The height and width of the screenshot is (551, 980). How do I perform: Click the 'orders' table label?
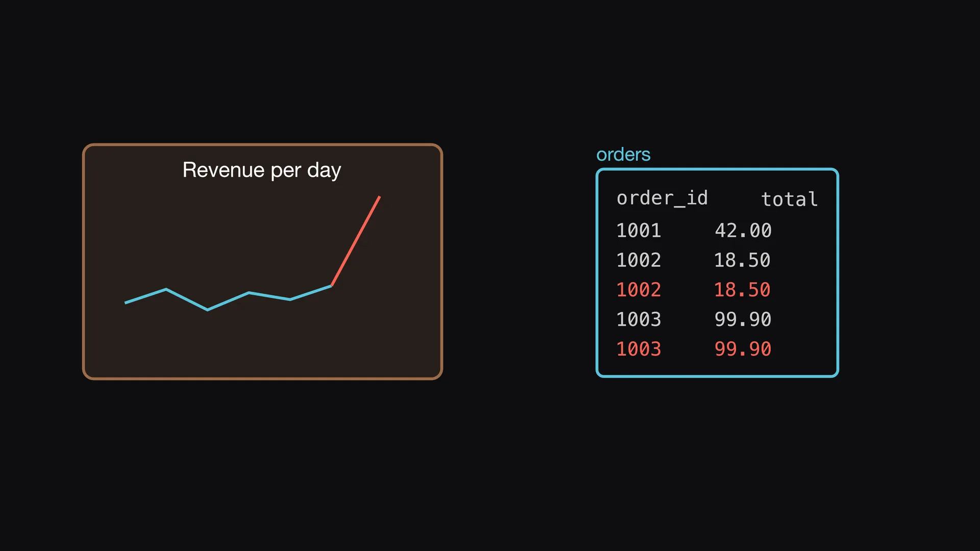coord(623,155)
